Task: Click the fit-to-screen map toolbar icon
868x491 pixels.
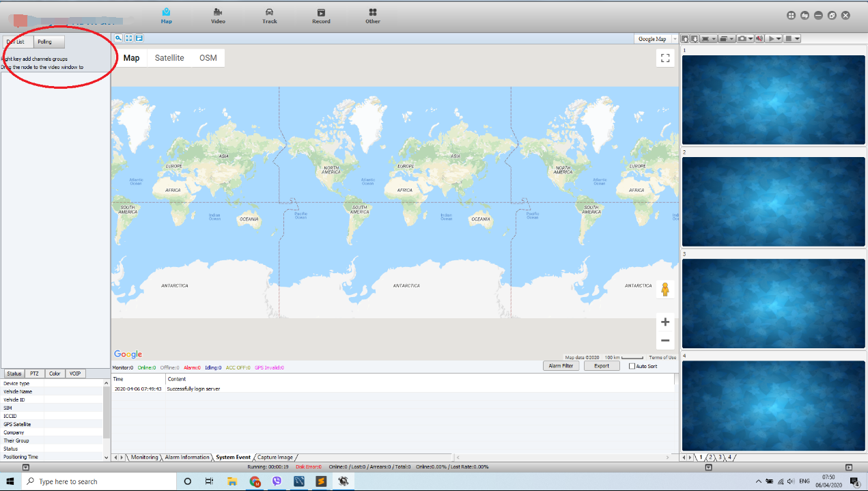Action: (128, 38)
